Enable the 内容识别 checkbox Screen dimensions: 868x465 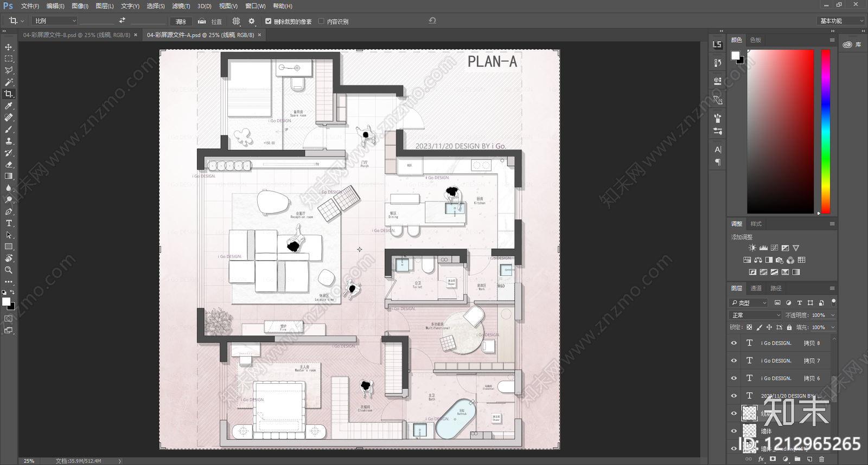click(x=321, y=21)
